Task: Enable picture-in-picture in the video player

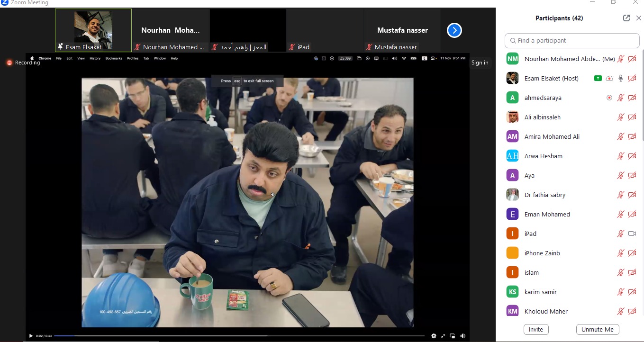Action: 453,336
